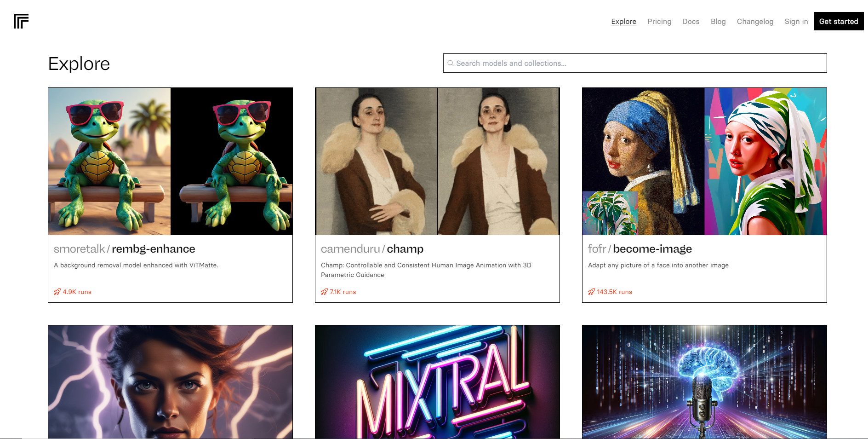
Task: Open the become-image pearl earring thumbnail
Action: 704,162
